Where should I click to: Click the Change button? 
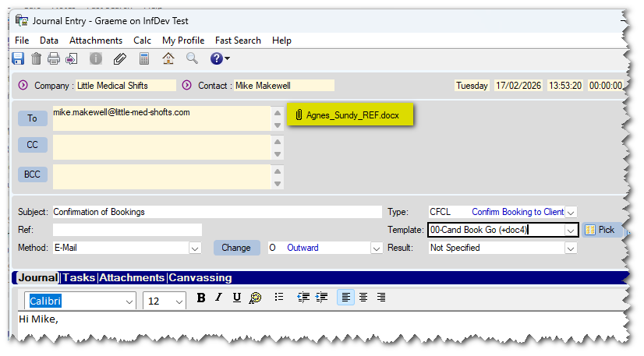coord(236,248)
